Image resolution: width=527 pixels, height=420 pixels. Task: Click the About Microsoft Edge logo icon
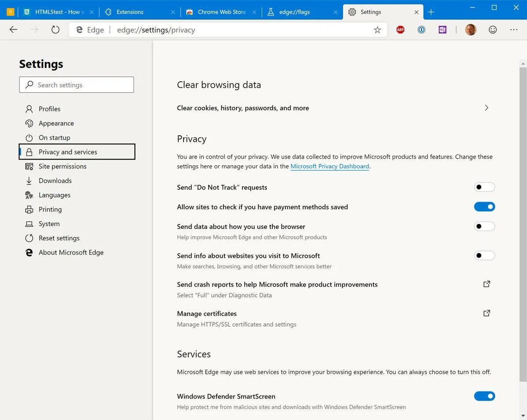29,252
